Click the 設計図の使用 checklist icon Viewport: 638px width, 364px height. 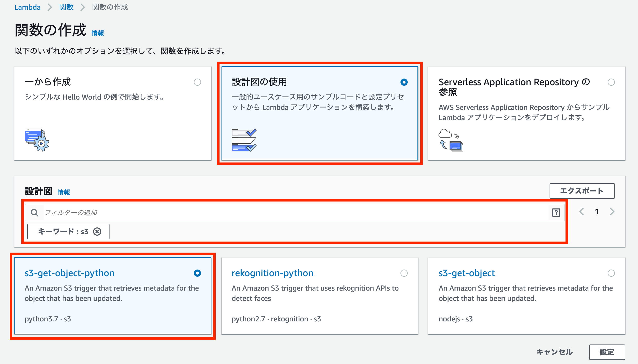click(x=244, y=140)
